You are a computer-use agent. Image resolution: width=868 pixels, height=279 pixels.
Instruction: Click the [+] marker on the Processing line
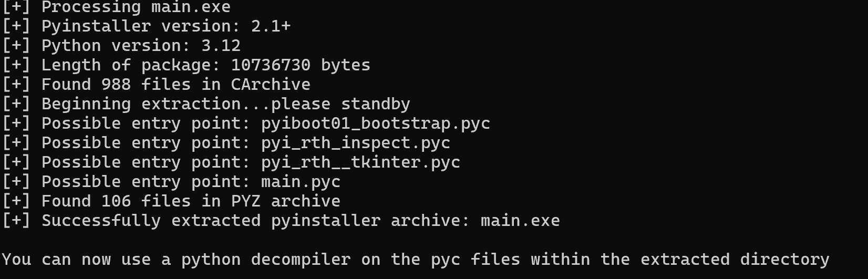coord(16,7)
